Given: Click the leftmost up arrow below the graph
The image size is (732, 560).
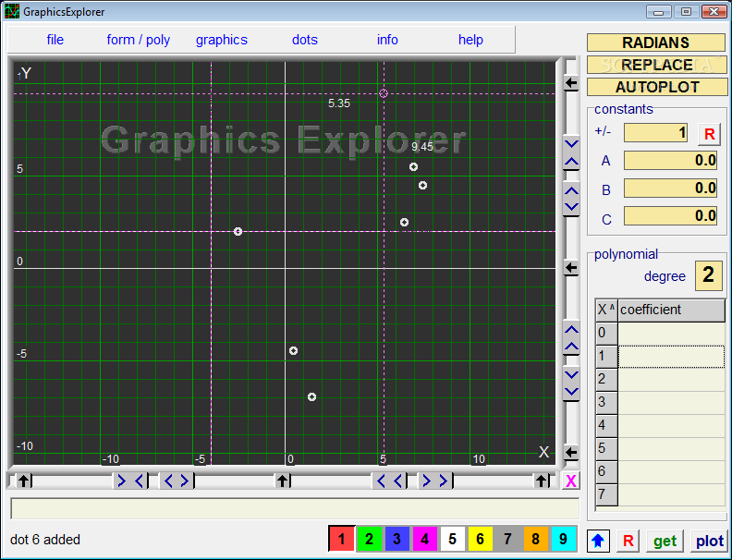Looking at the screenshot, I should (x=24, y=481).
